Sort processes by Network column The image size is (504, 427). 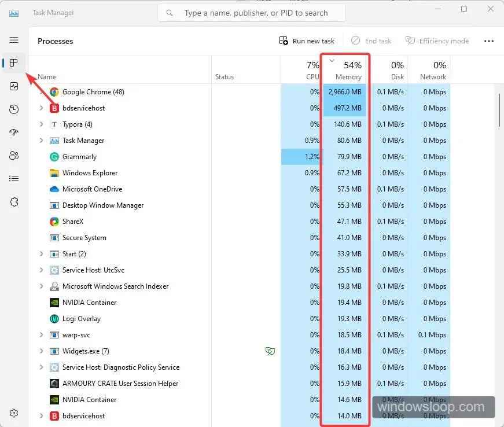(x=429, y=70)
